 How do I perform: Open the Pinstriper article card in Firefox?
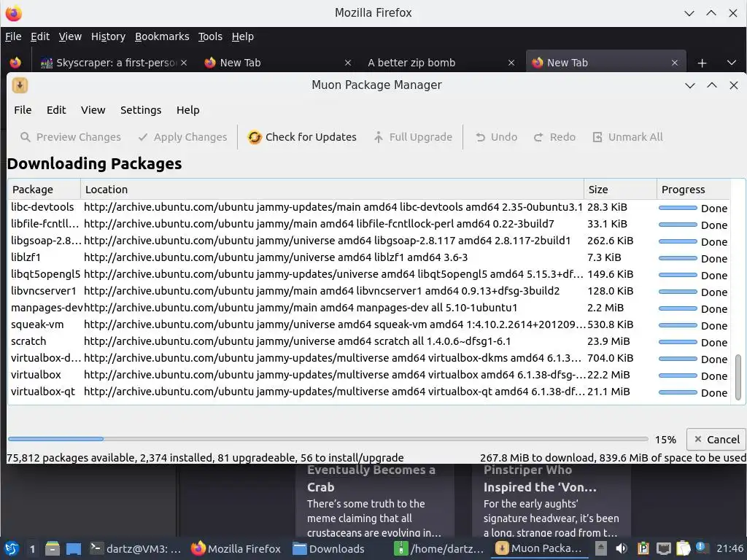click(x=551, y=501)
